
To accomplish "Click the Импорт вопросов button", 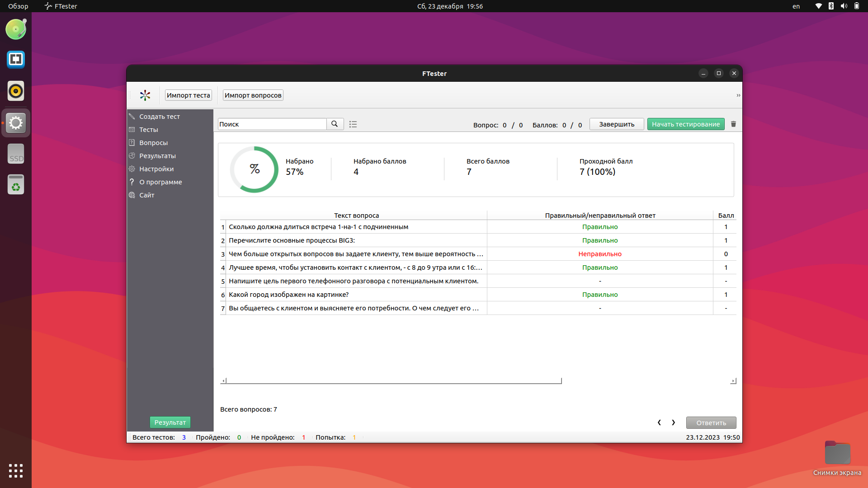I will (x=253, y=95).
